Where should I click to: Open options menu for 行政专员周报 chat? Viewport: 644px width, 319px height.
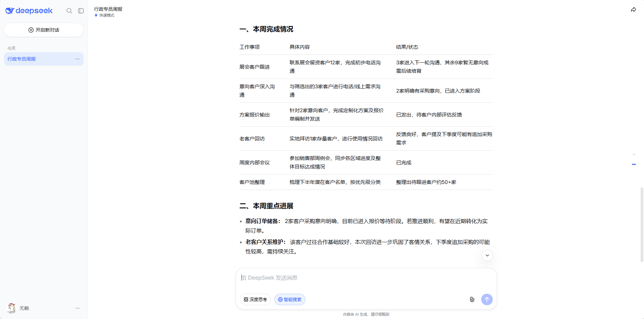(x=78, y=59)
